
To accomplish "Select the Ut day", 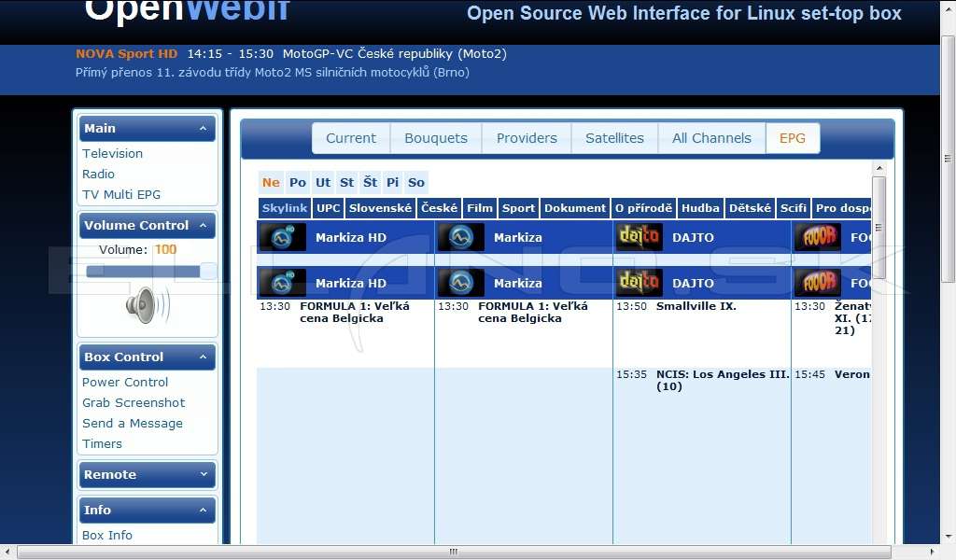I will pos(323,182).
